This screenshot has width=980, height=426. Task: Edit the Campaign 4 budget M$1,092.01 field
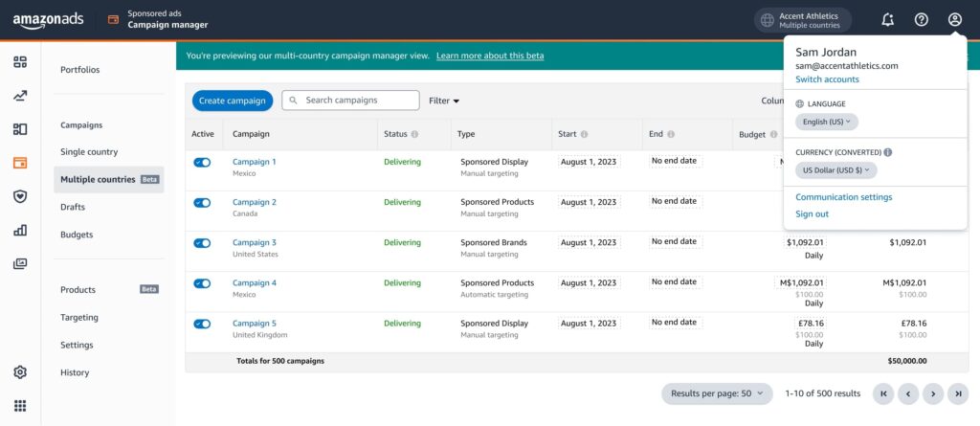(800, 282)
